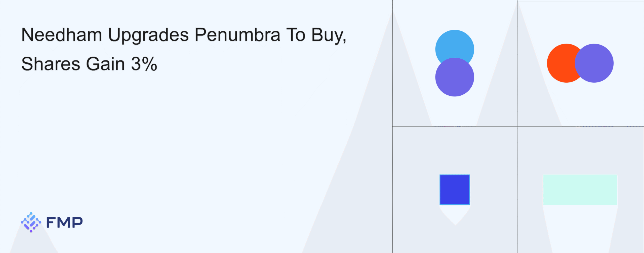Click the word Needham in the headline
Image resolution: width=644 pixels, height=253 pixels.
(62, 35)
